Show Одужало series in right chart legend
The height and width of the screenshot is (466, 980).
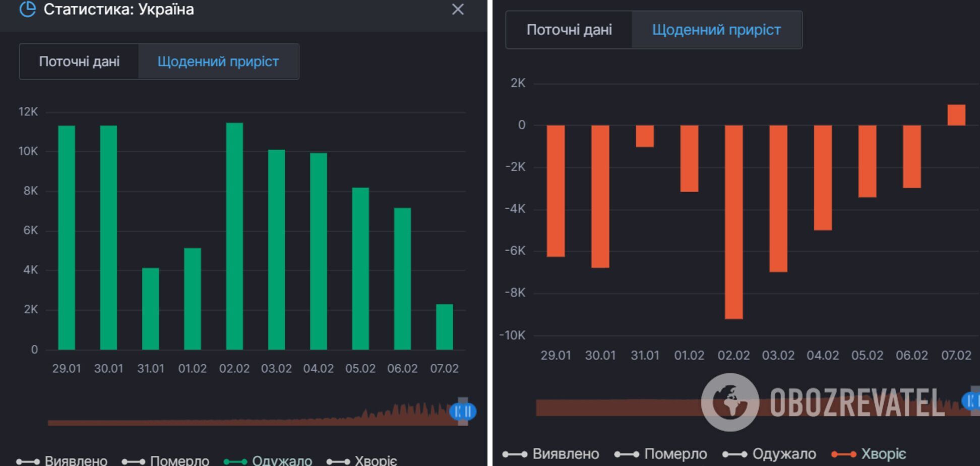(x=769, y=454)
